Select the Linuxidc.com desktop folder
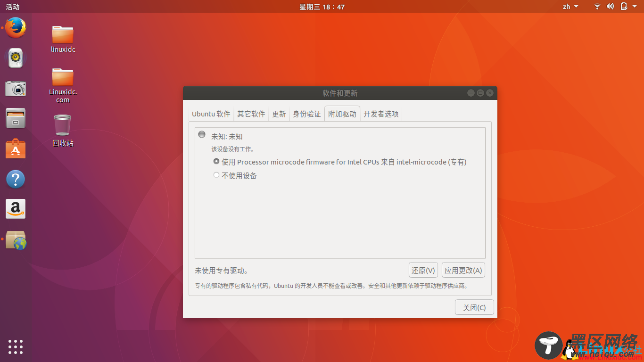Viewport: 644px width, 362px height. 63,85
